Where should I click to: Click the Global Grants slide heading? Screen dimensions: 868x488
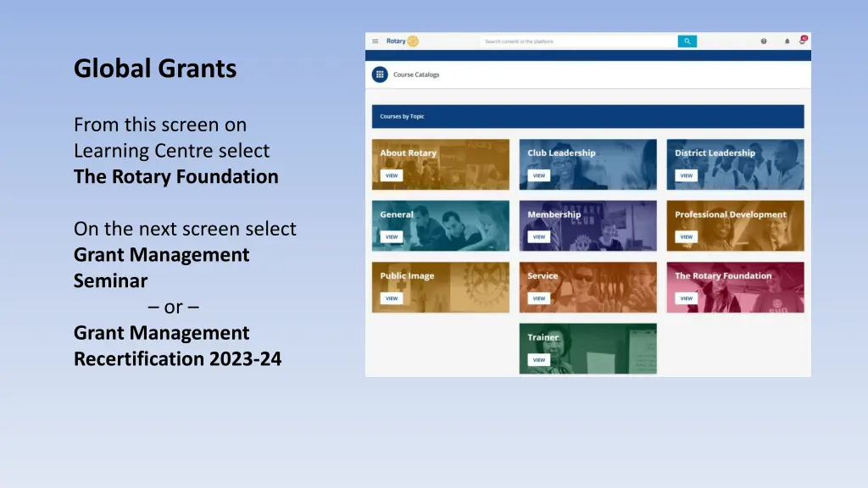click(x=155, y=69)
